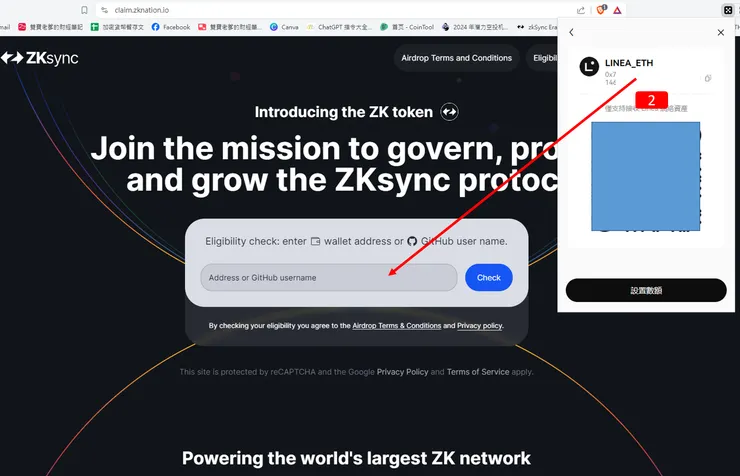This screenshot has width=740, height=476.
Task: Click the ZKsync logo
Action: click(x=40, y=58)
